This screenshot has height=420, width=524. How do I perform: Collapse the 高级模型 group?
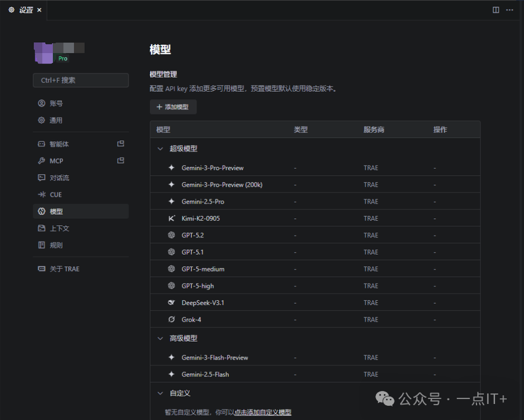pos(160,339)
